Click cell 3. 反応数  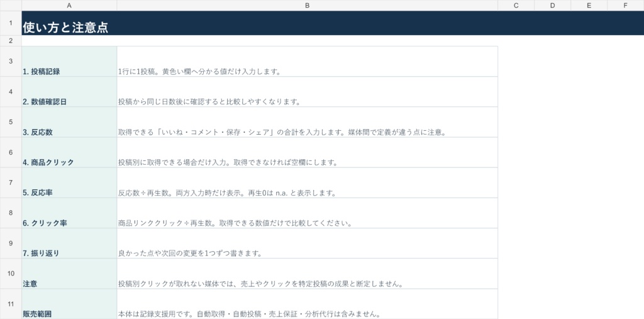point(69,122)
